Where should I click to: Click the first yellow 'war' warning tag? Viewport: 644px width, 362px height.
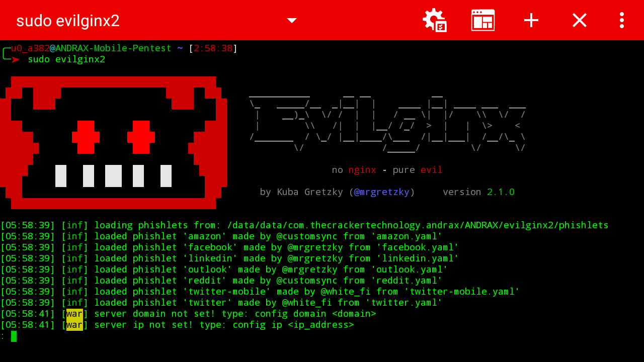pos(74,314)
